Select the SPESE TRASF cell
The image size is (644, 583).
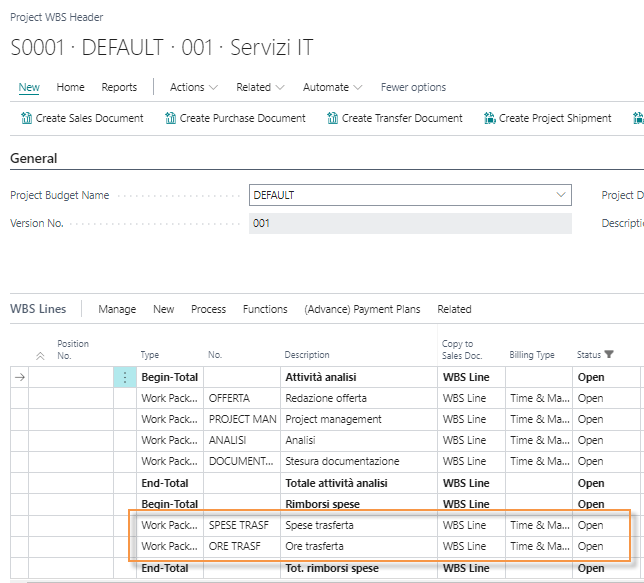click(242, 525)
